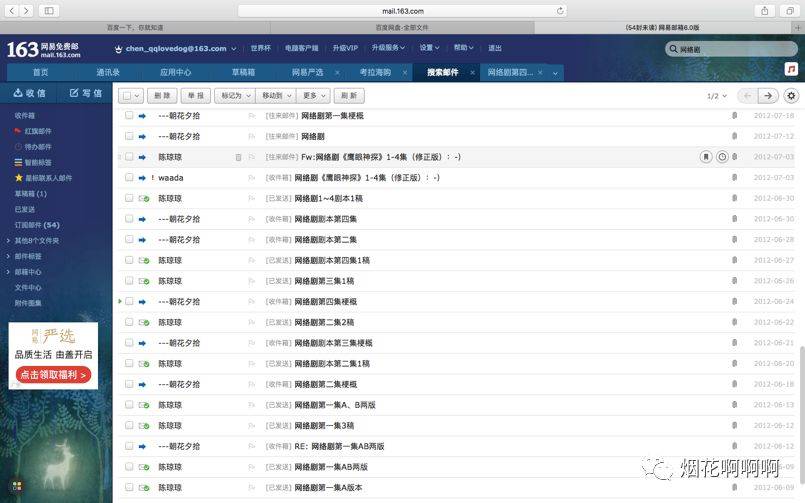
Task: Tick checkbox for RE: 网络剧第一集AB两版 email
Action: point(129,446)
